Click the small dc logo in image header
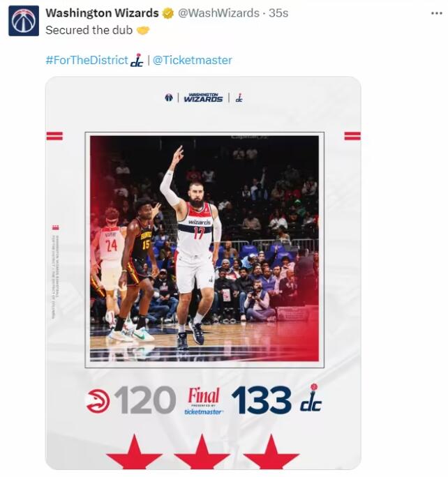Screen dimensions: 448x477 [239, 98]
